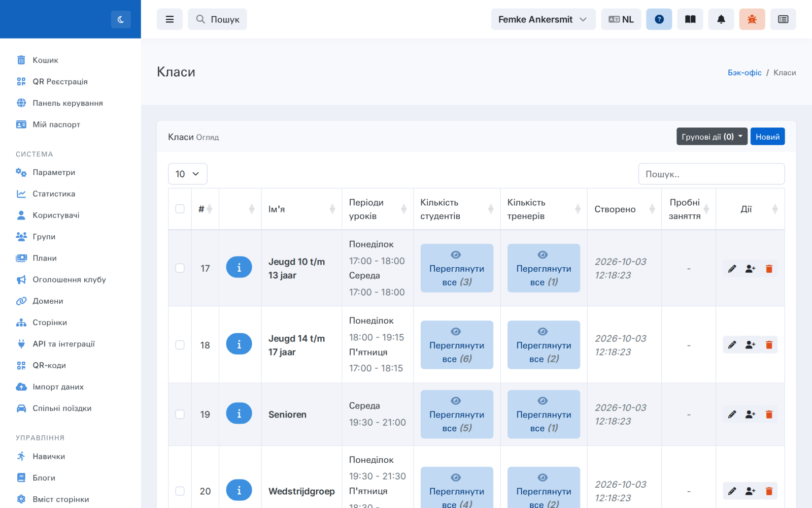
Task: Expand the Групові дії (0) dropdown
Action: [712, 137]
